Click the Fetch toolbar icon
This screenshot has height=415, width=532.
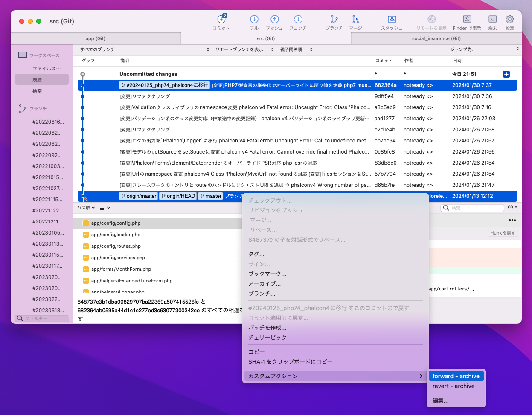click(298, 19)
